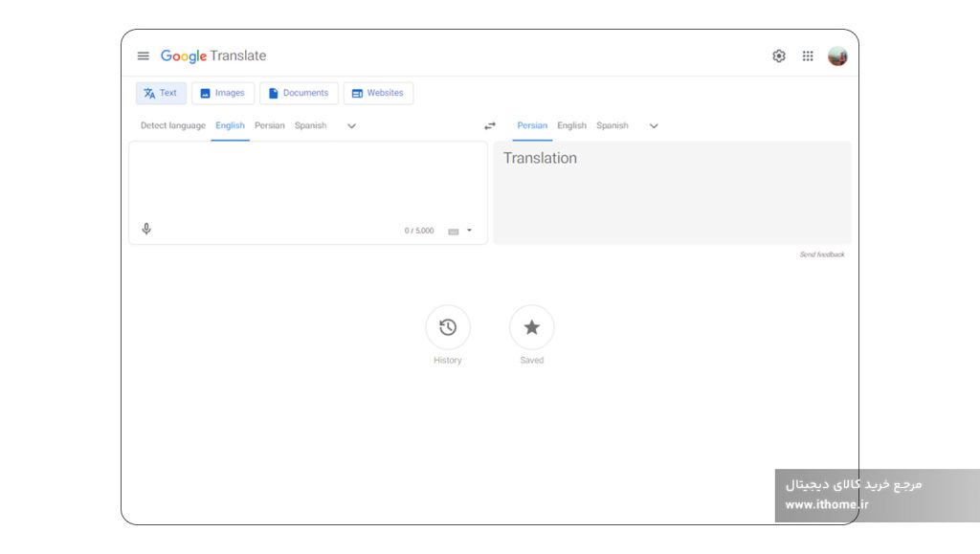The image size is (980, 554).
Task: Open the account profile picture
Action: click(837, 56)
